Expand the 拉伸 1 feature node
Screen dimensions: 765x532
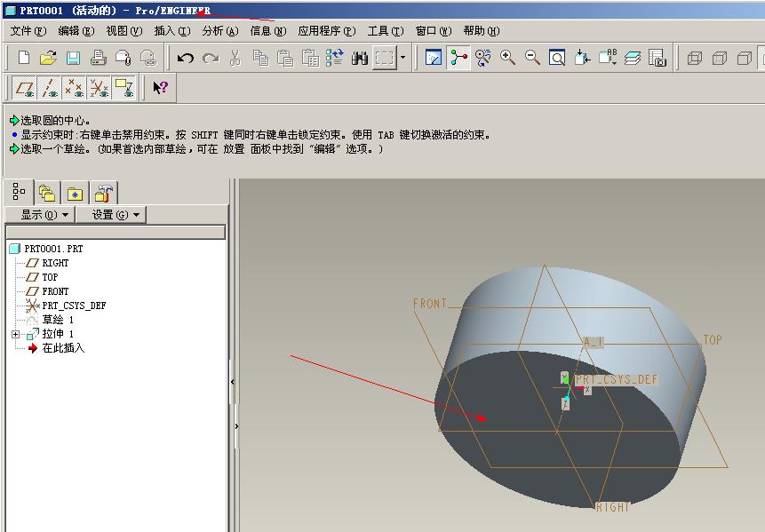(x=16, y=334)
